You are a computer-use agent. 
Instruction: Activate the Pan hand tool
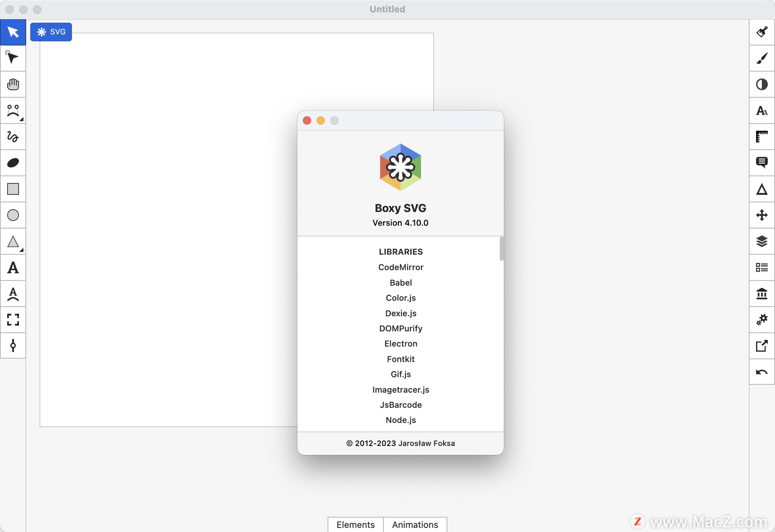pyautogui.click(x=13, y=84)
